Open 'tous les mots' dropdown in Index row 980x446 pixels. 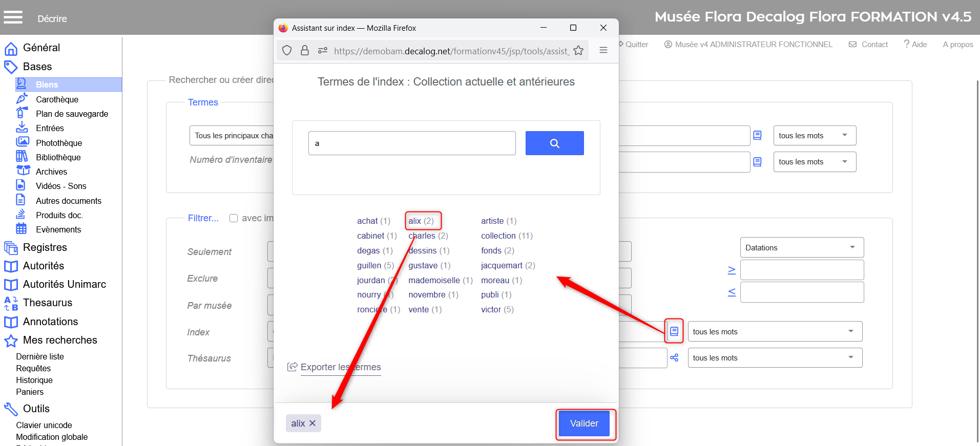(775, 331)
